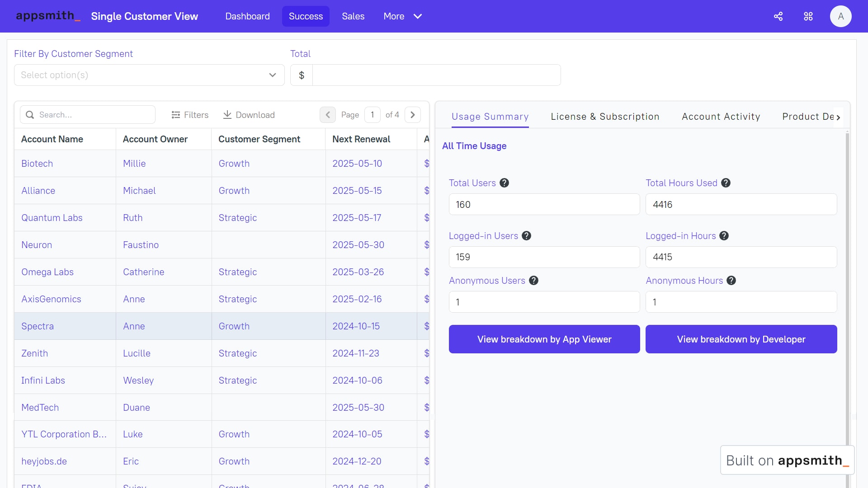Open the Account Activity tab
Viewport: 868px width, 488px height.
[721, 117]
